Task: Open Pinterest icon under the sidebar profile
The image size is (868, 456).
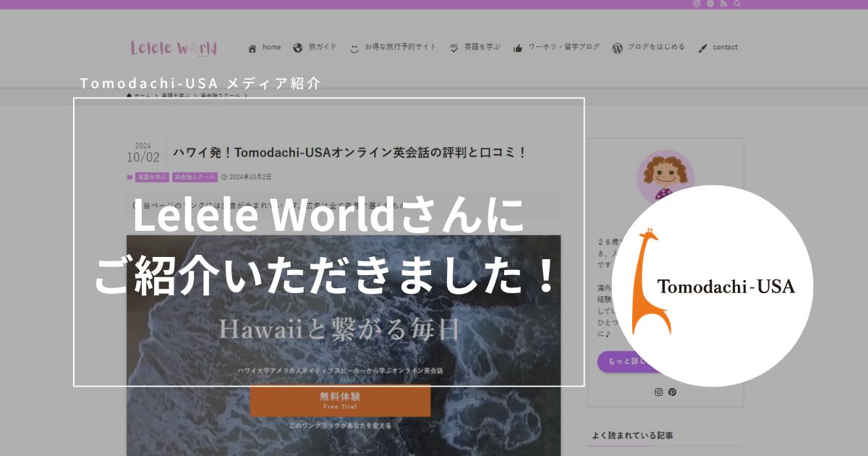Action: [x=672, y=392]
